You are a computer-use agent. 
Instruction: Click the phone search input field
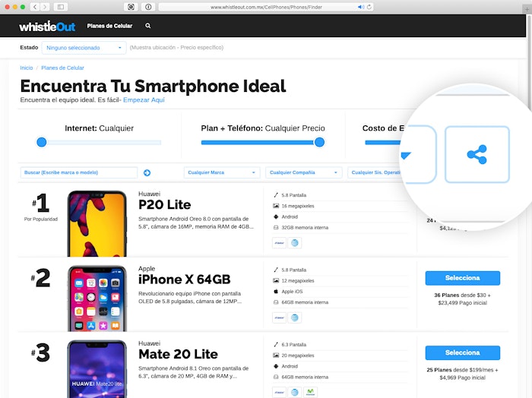(79, 172)
